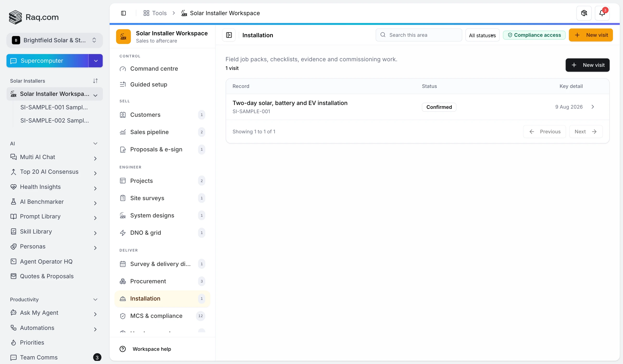Expand the Skill Library submenu
Viewport: 623px width, 364px height.
[95, 233]
